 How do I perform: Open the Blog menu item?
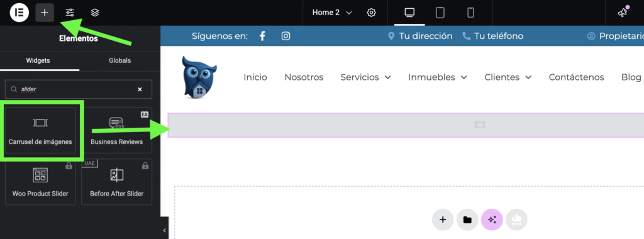tap(631, 77)
